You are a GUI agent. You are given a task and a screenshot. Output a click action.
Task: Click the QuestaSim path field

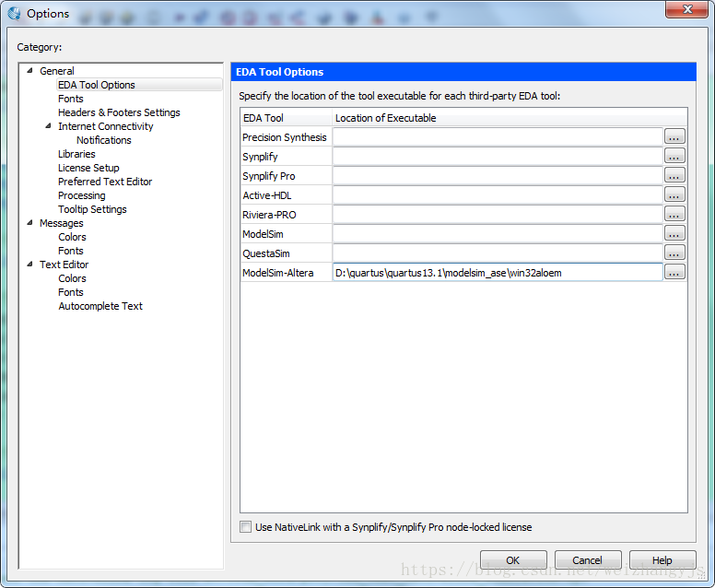click(x=498, y=253)
